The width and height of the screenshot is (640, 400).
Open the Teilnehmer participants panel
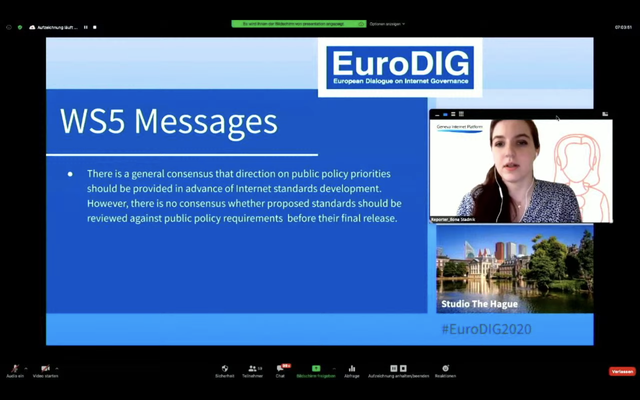coord(253,369)
